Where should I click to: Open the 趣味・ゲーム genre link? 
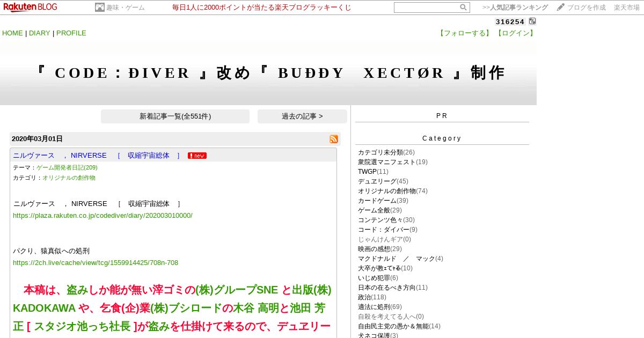click(x=126, y=8)
